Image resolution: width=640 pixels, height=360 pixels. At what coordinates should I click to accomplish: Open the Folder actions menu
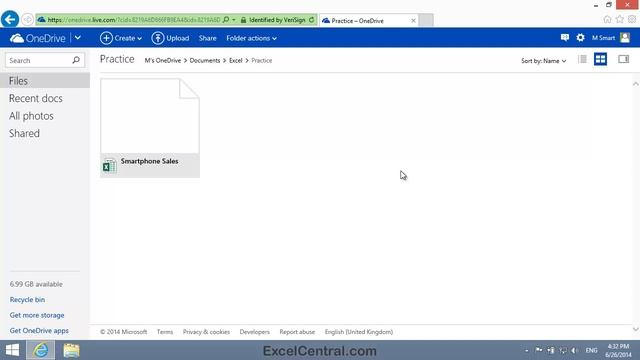tap(251, 38)
